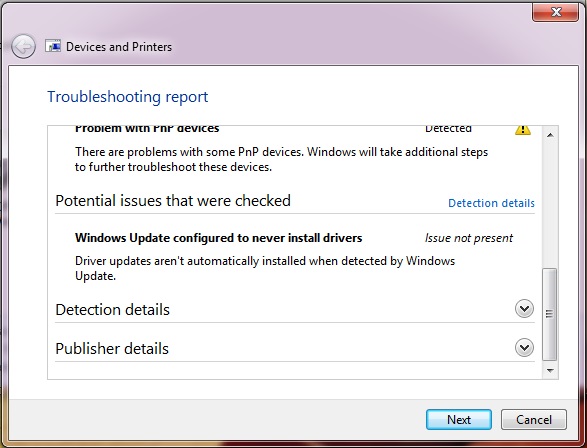Expand the Detection details section chevron

click(524, 309)
